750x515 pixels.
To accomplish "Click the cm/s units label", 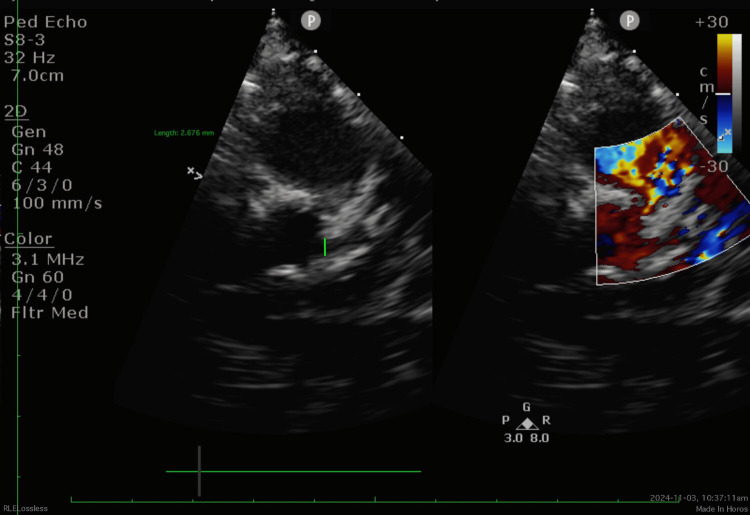I will point(705,95).
